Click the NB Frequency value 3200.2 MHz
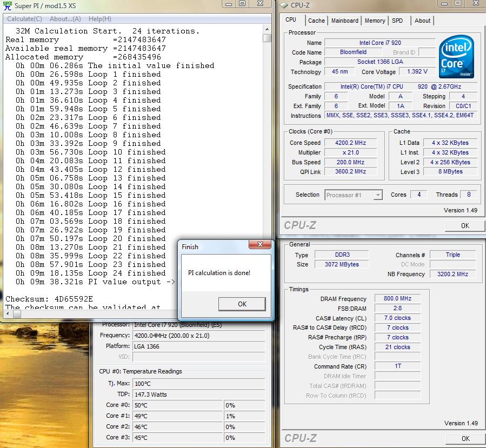Viewport: 486px width, 448px height. click(x=453, y=274)
